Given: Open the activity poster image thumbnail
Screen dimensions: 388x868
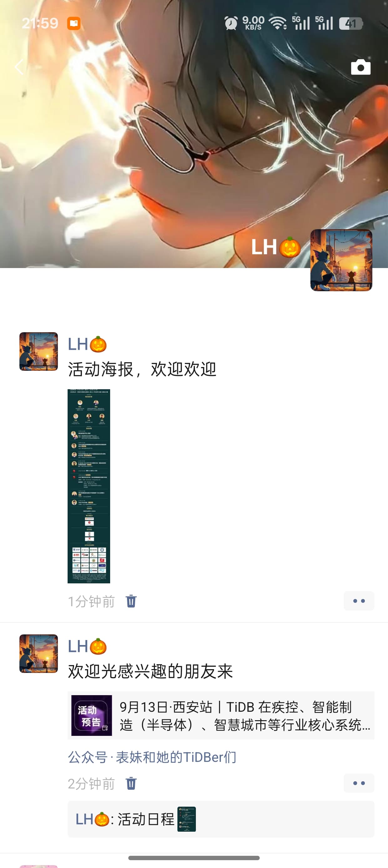Looking at the screenshot, I should coord(89,486).
